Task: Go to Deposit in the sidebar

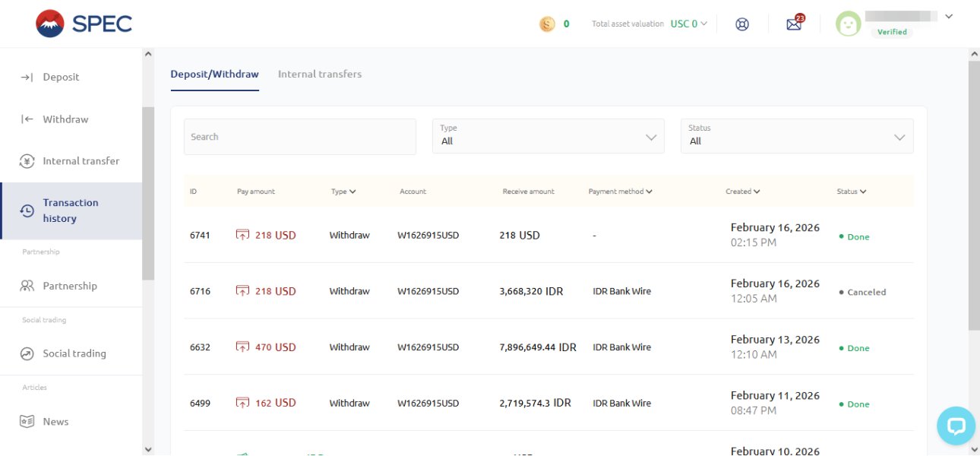Action: click(x=61, y=77)
